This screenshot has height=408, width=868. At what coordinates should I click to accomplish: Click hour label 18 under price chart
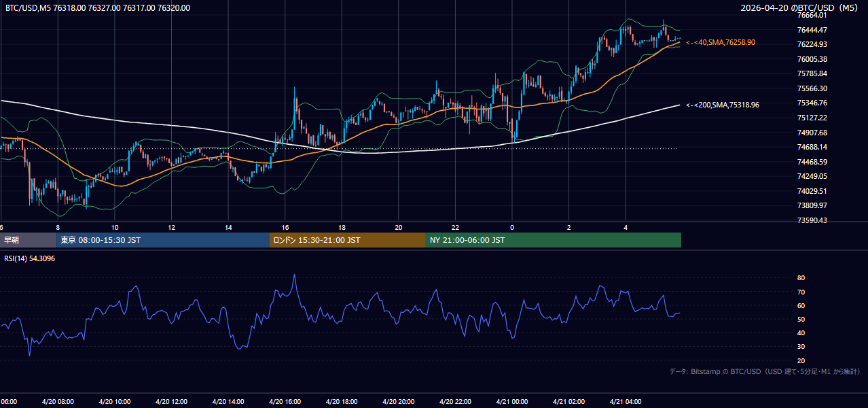(342, 228)
